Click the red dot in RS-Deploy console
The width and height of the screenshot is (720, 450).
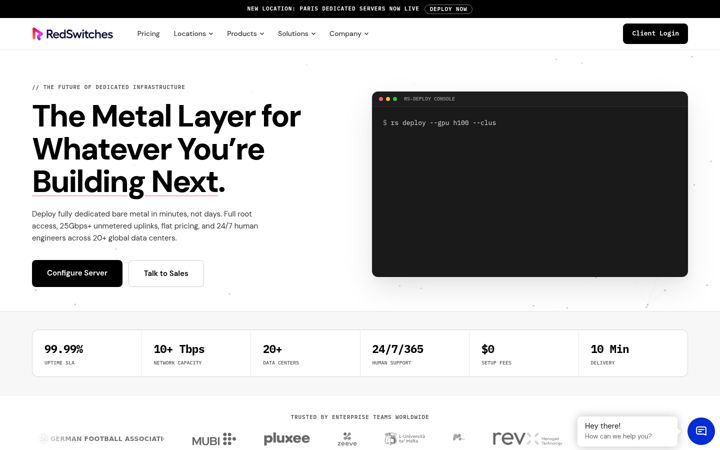[x=381, y=99]
